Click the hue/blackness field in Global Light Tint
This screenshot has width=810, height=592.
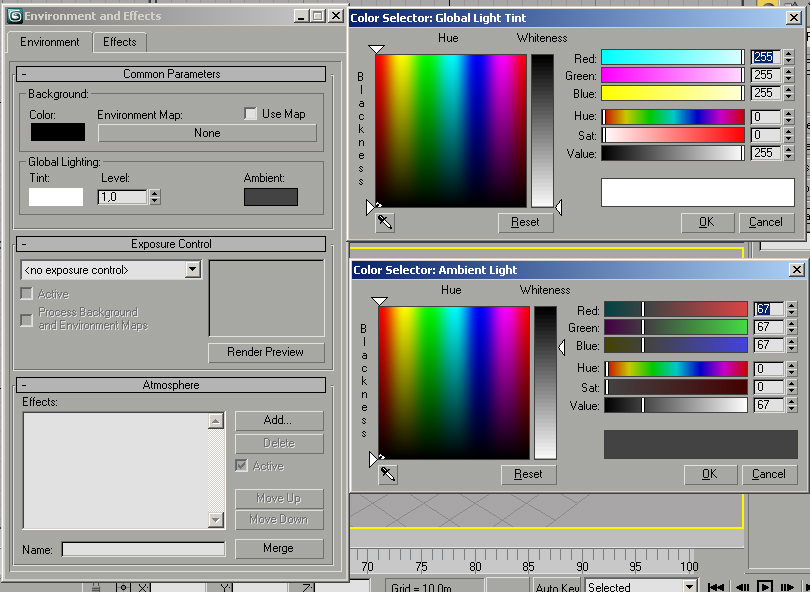point(450,131)
